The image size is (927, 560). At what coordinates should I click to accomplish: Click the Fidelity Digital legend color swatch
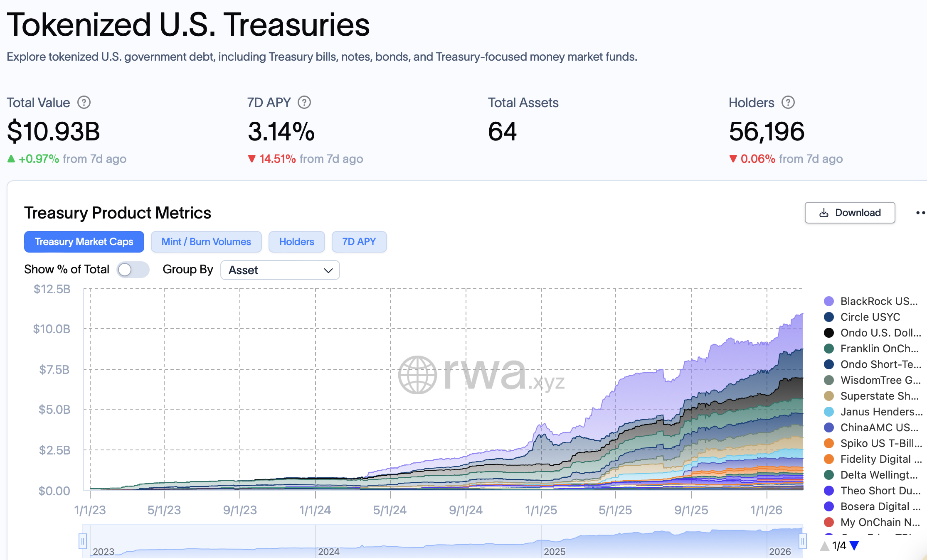pyautogui.click(x=829, y=459)
